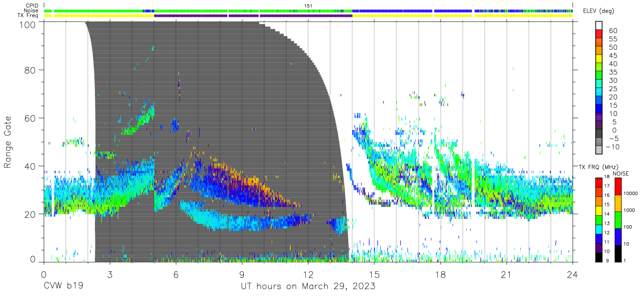
Task: Select the CPID value '151'
Action: (x=308, y=6)
